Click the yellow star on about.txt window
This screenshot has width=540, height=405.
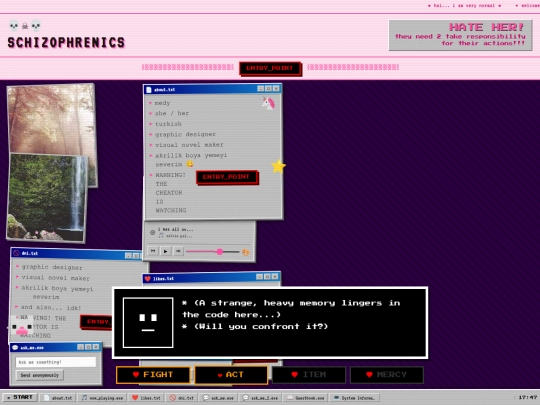coord(278,166)
